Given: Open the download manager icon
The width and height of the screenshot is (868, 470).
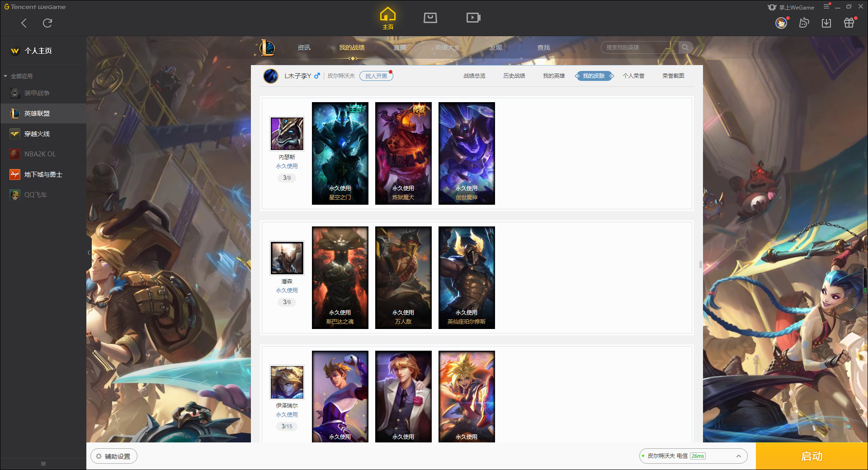Looking at the screenshot, I should tap(826, 23).
